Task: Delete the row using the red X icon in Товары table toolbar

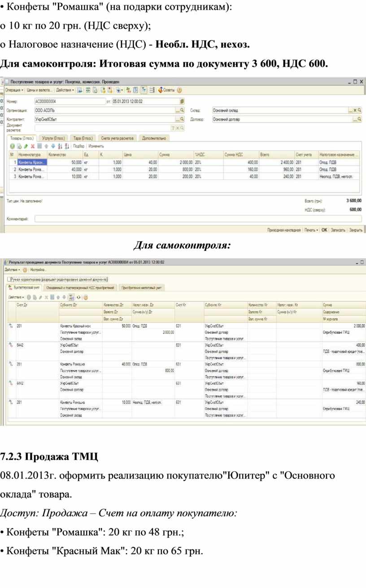Action: tap(33, 146)
